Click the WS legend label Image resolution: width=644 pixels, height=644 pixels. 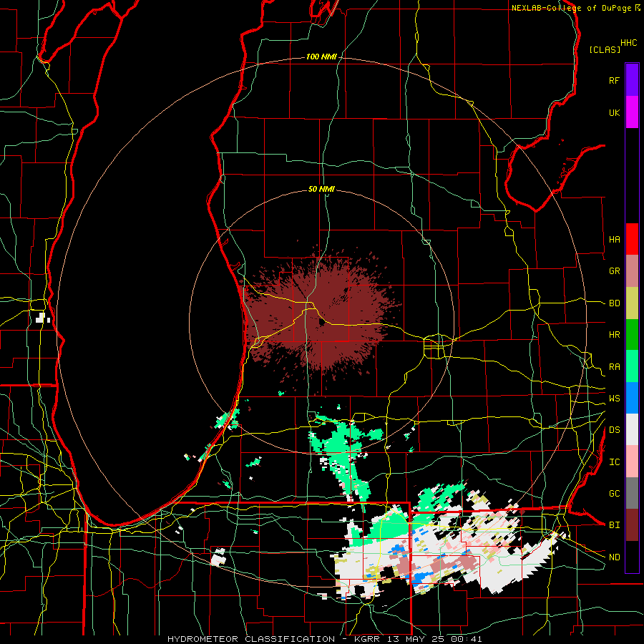(x=615, y=398)
